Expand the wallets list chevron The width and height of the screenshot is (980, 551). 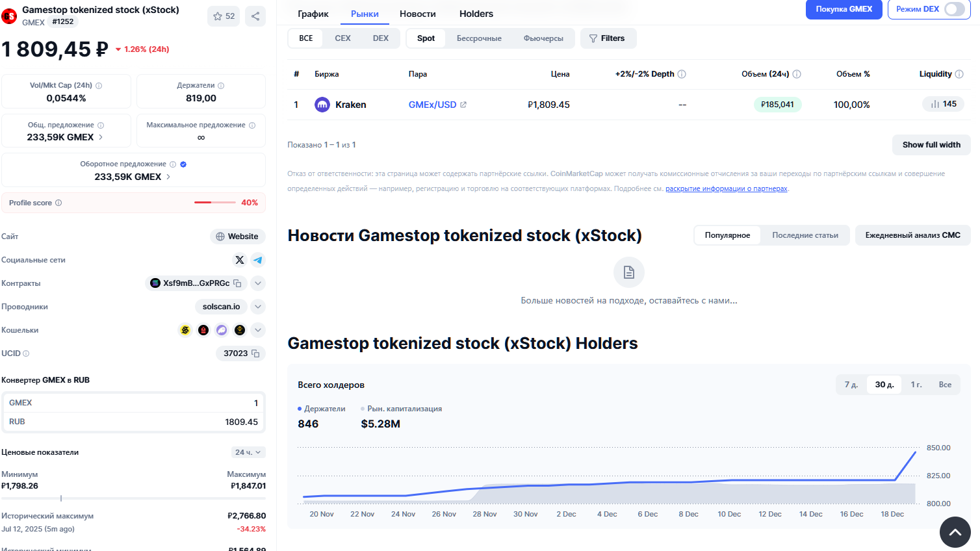coord(258,330)
